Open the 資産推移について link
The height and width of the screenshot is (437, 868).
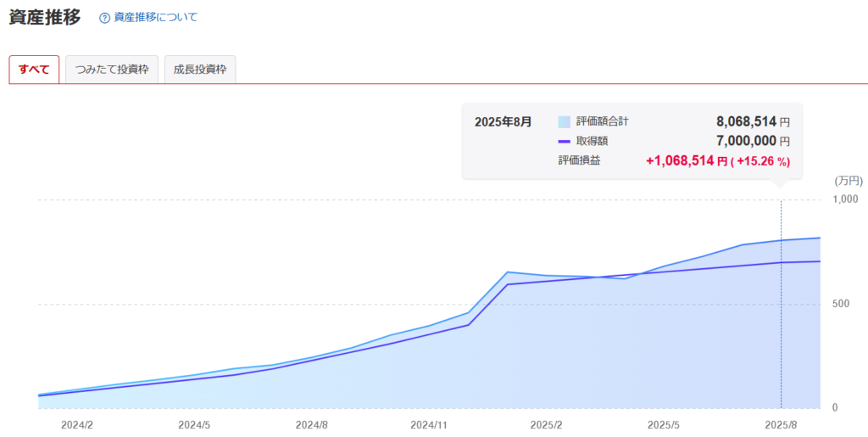click(x=155, y=17)
